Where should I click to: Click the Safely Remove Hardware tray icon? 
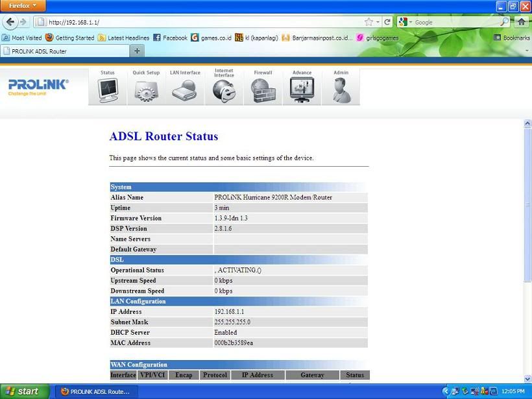pos(465,391)
